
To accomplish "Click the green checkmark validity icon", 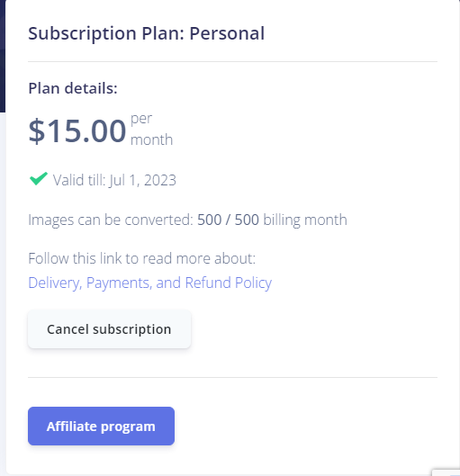I will (38, 179).
